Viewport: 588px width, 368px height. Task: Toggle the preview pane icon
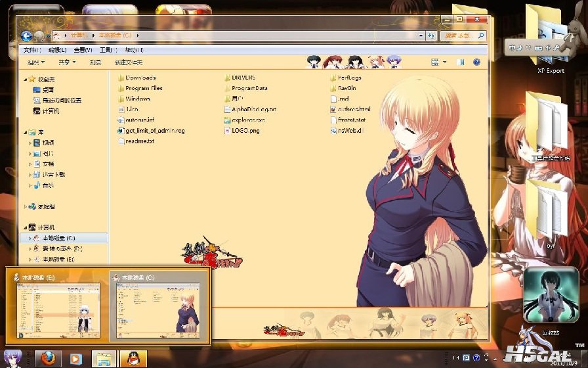(461, 62)
